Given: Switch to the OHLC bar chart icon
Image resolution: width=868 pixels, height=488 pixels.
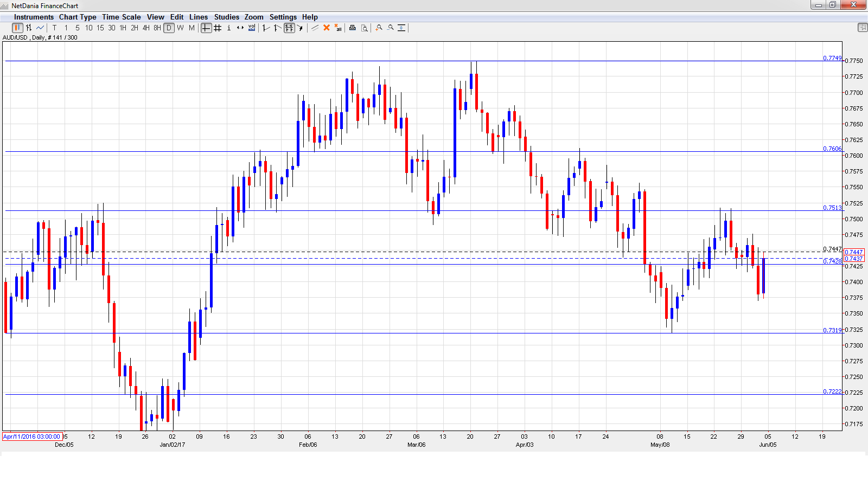Looking at the screenshot, I should [29, 28].
